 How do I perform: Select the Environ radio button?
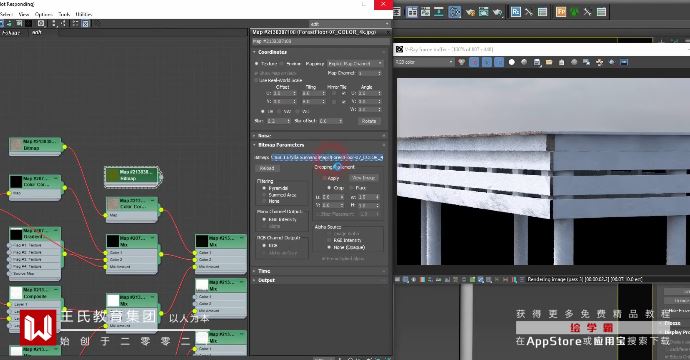click(282, 64)
